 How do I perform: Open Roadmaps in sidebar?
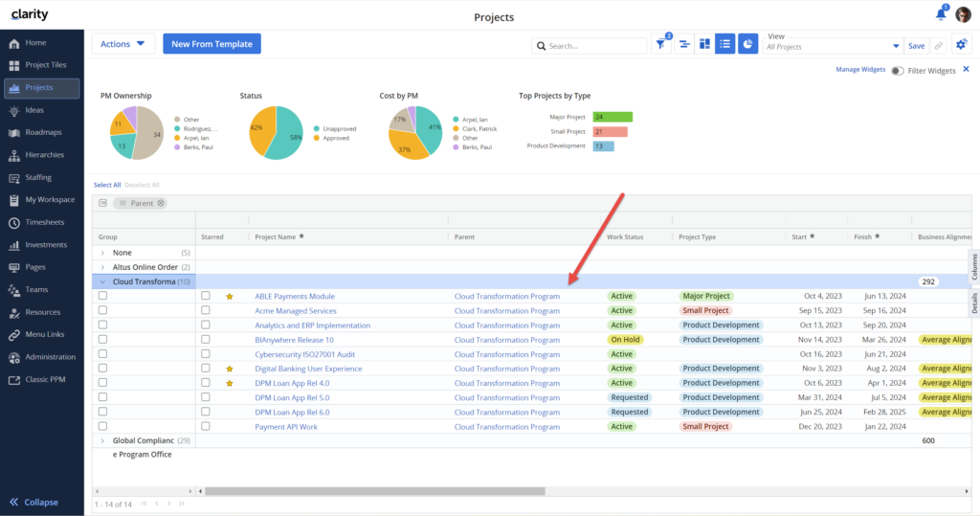coord(41,133)
